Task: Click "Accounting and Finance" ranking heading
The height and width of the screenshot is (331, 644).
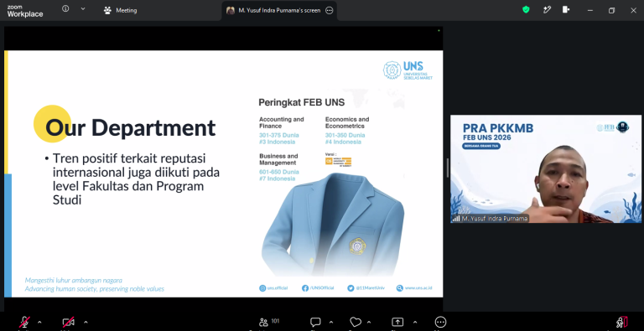Action: (282, 122)
